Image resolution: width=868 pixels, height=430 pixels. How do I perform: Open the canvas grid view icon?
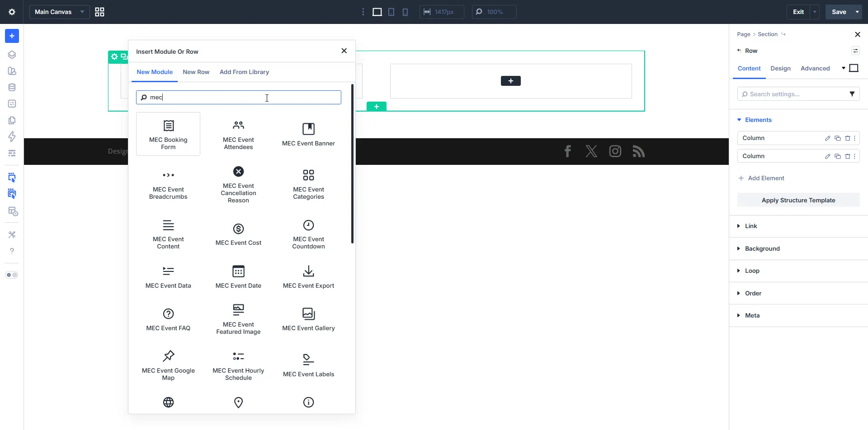(99, 12)
